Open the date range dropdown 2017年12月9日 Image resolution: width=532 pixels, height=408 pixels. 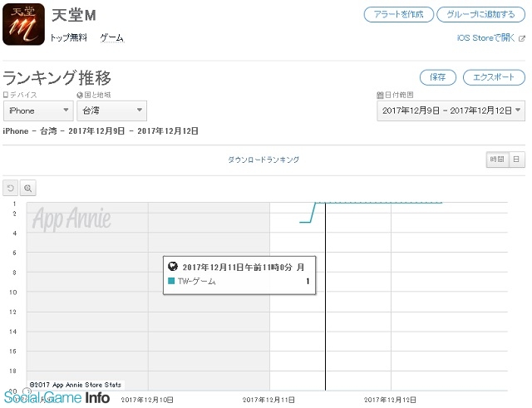[451, 111]
